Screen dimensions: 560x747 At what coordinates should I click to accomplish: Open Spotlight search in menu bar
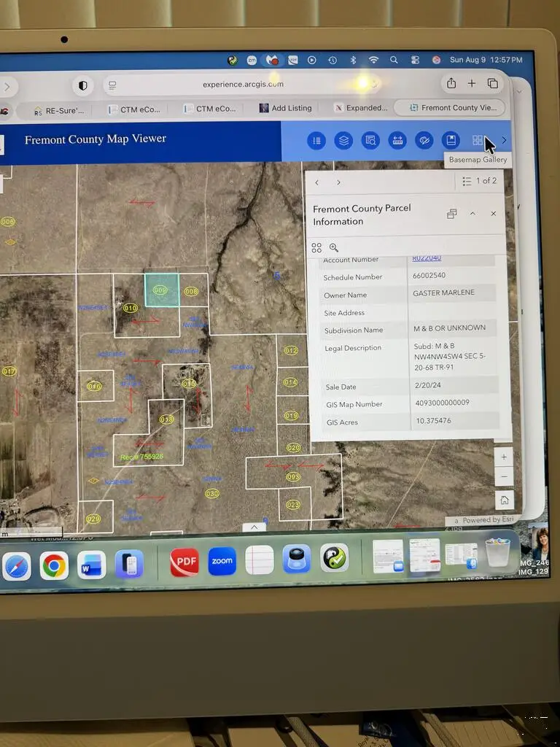(x=394, y=60)
